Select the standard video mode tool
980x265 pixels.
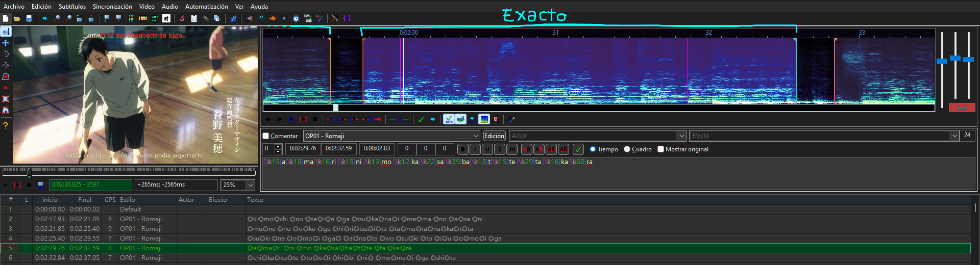(x=6, y=32)
